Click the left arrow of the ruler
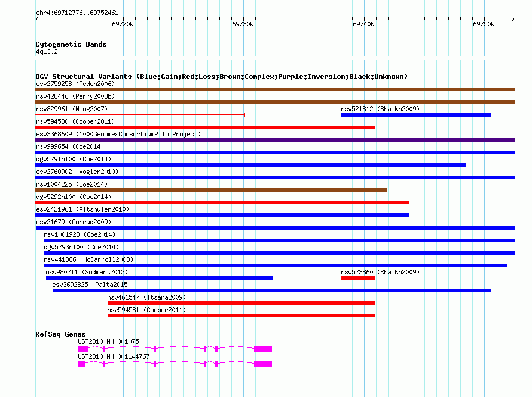Viewport: 532px width, 397px height. tap(38, 19)
